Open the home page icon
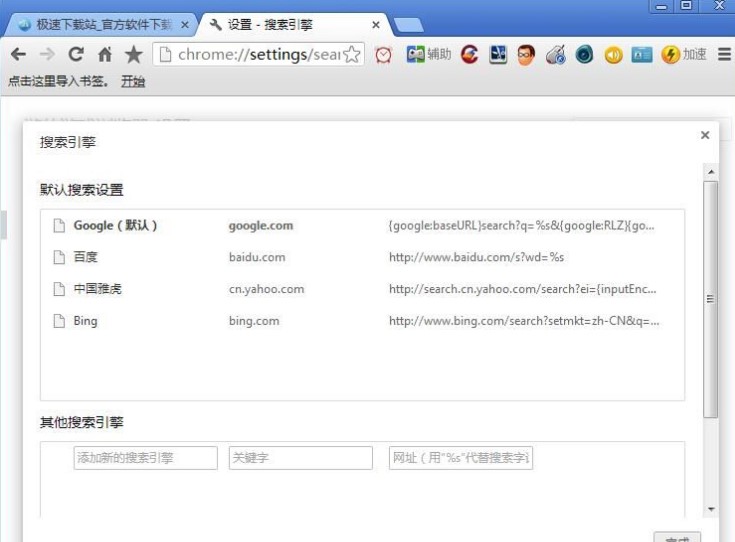The width and height of the screenshot is (735, 542). 105,54
